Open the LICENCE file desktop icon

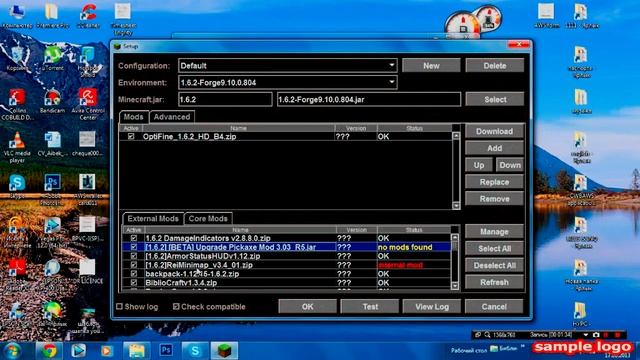pyautogui.click(x=87, y=271)
